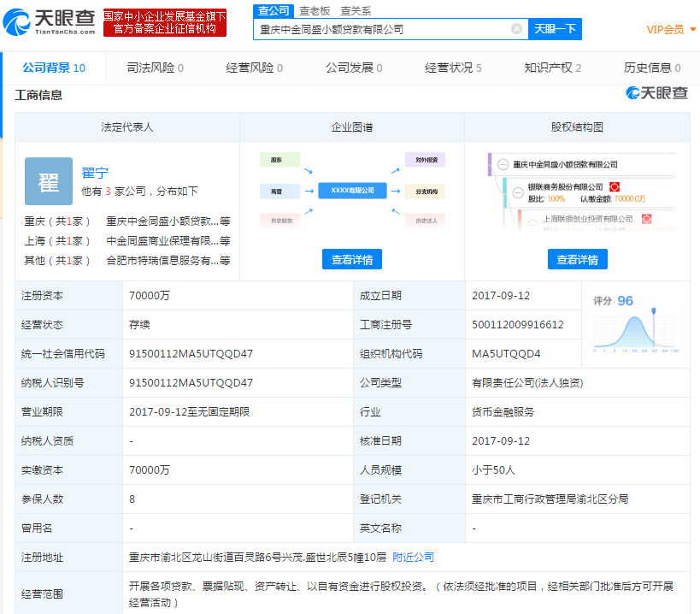Click the red icon beside 上海联银创业投资有限公司
The width and height of the screenshot is (700, 614).
pos(646,219)
